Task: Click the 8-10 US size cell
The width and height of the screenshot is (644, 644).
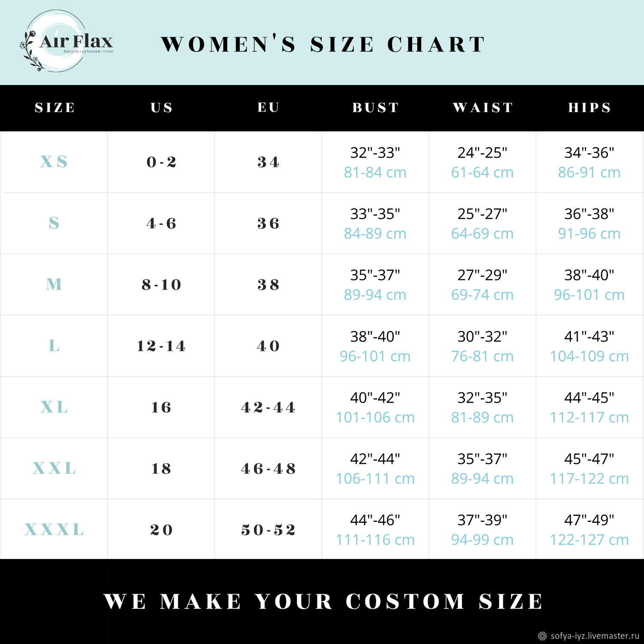Action: click(x=161, y=284)
